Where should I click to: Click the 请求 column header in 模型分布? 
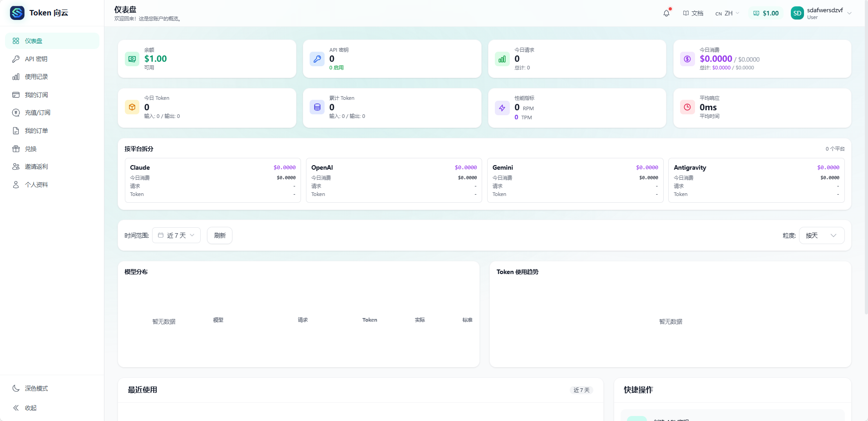click(303, 320)
